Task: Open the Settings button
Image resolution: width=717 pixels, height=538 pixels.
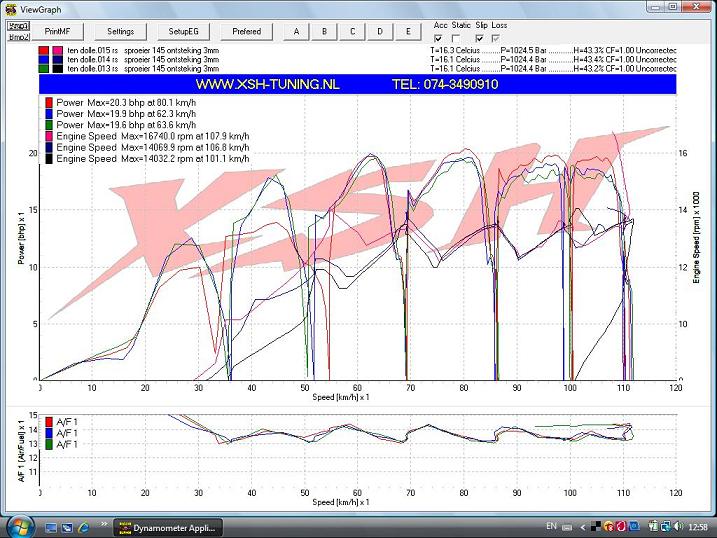Action: 121,32
